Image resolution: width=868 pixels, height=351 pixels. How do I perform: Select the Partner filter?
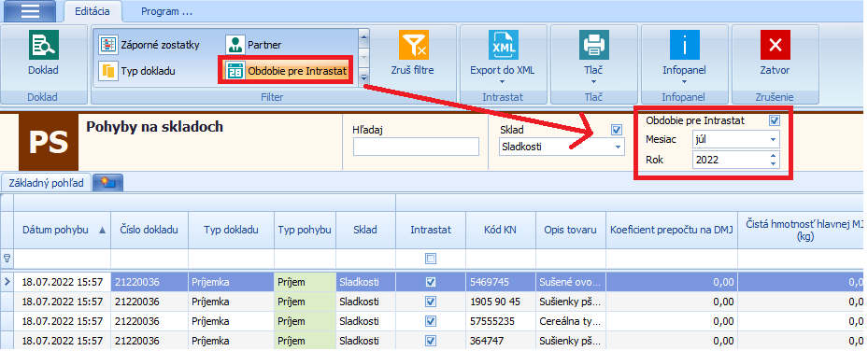click(x=254, y=45)
